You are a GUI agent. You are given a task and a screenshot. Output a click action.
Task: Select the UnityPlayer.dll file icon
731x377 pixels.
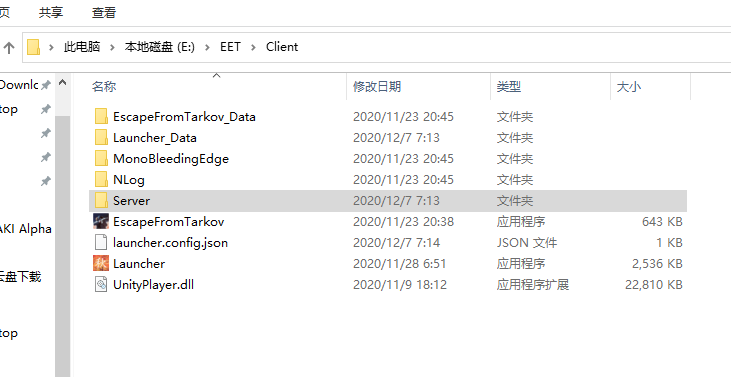point(101,284)
